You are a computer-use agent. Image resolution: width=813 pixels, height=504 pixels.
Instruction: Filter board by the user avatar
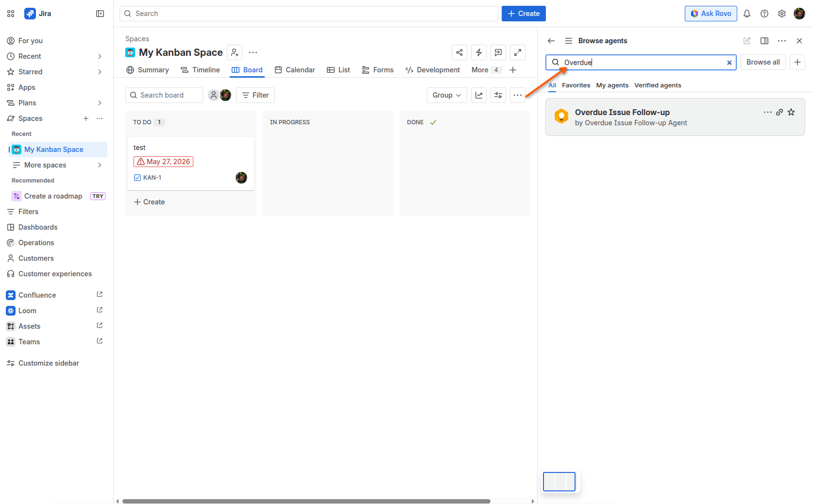pyautogui.click(x=225, y=95)
